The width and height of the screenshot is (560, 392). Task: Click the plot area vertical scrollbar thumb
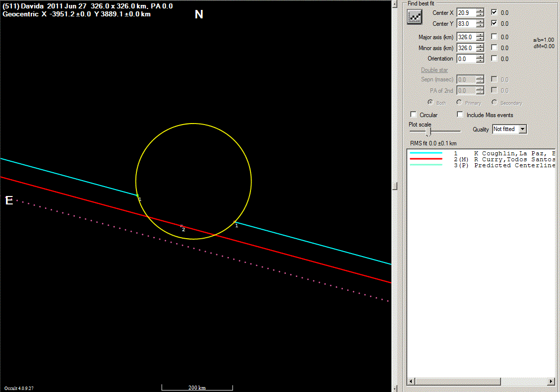pyautogui.click(x=395, y=186)
